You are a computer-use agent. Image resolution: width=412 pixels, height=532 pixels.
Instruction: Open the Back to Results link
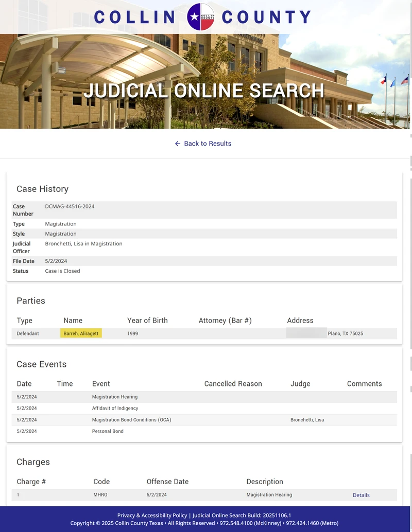(x=207, y=144)
